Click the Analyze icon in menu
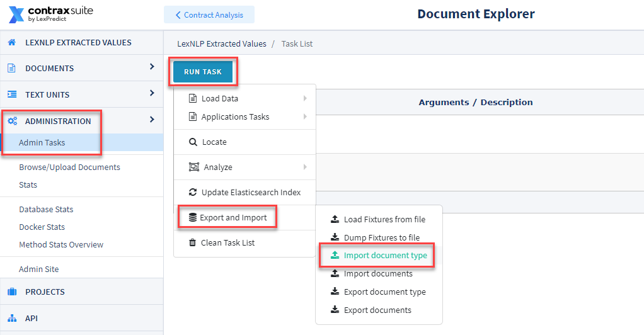 coord(194,167)
